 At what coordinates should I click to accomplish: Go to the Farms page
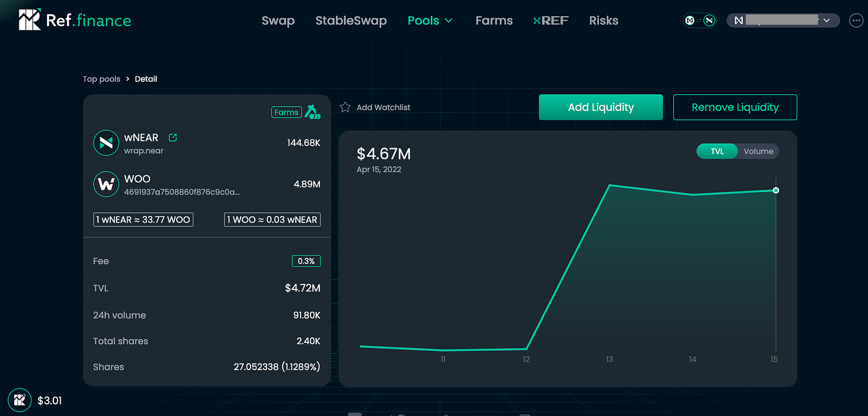(x=494, y=20)
